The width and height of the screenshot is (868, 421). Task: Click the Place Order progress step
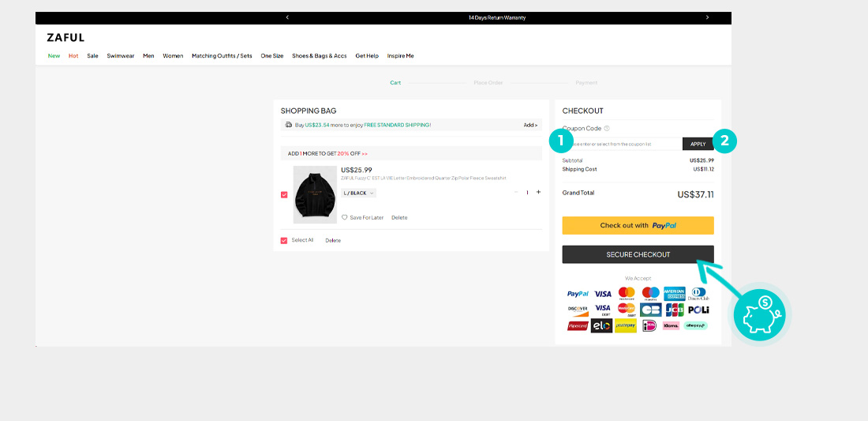pyautogui.click(x=488, y=82)
